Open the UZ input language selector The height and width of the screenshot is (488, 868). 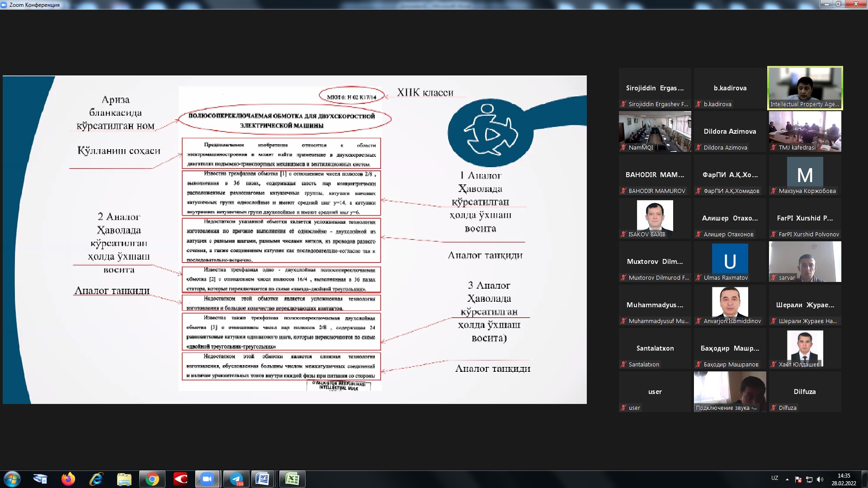pyautogui.click(x=774, y=478)
